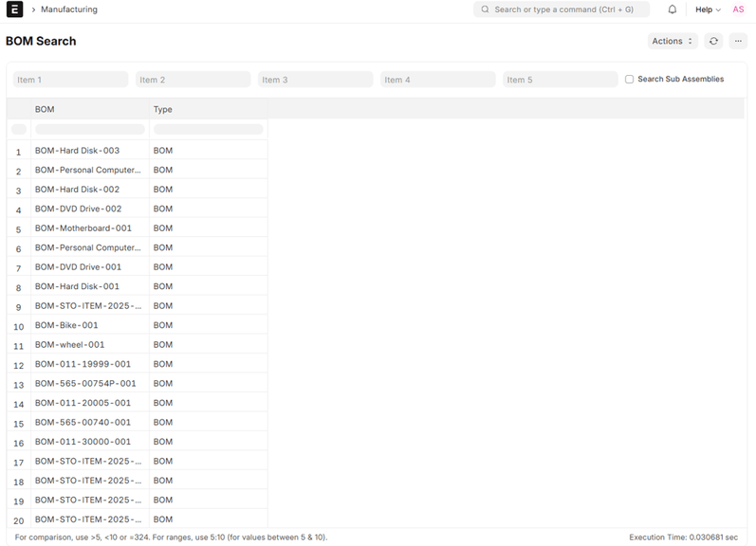This screenshot has height=546, width=756.
Task: Click the Type cell in row 12
Action: (x=209, y=364)
